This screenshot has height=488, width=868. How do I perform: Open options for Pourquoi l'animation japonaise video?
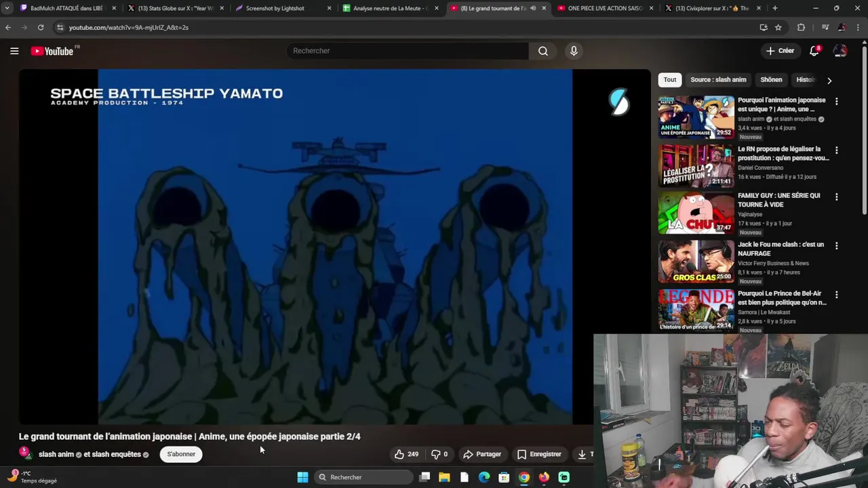click(836, 101)
